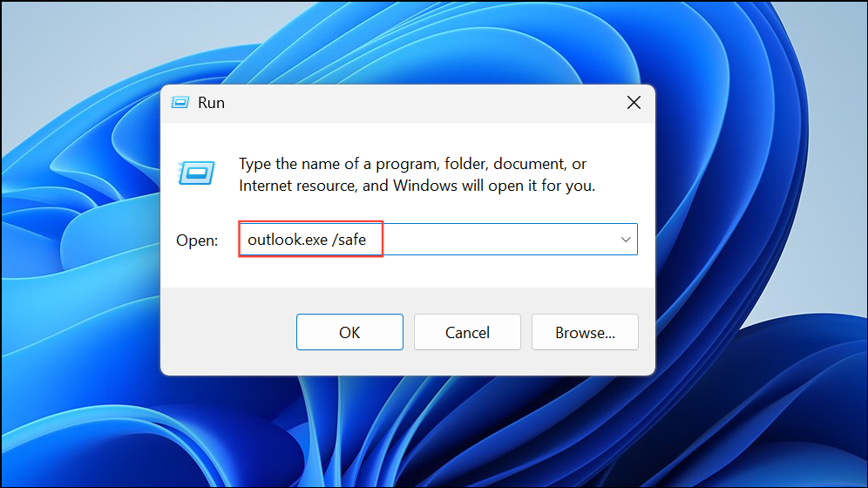This screenshot has height=488, width=868.
Task: Click the large Run program icon
Action: [196, 173]
